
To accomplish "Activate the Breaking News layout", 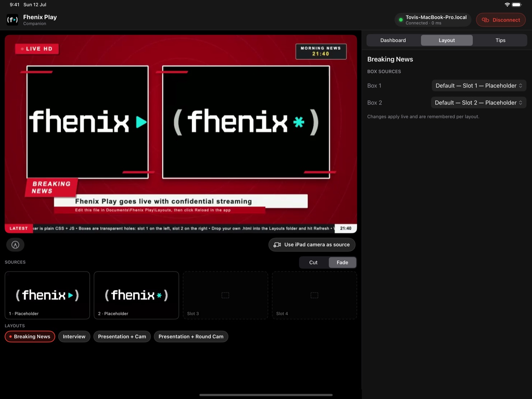I will click(x=30, y=337).
